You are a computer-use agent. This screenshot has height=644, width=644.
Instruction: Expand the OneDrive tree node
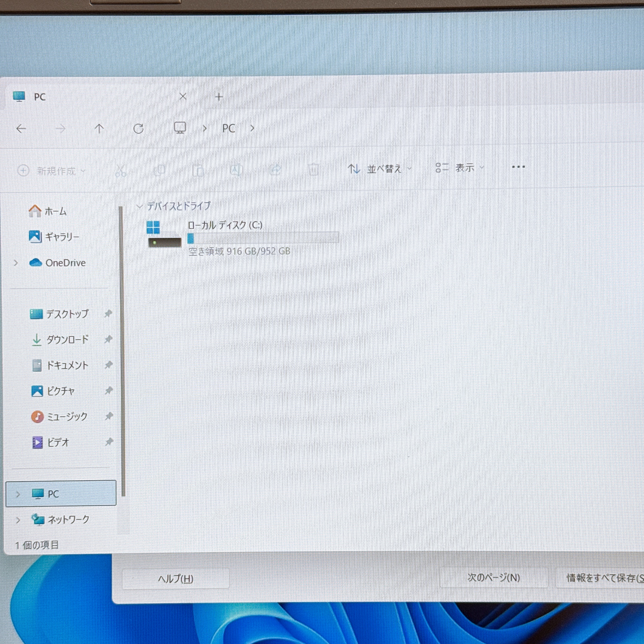click(x=16, y=263)
